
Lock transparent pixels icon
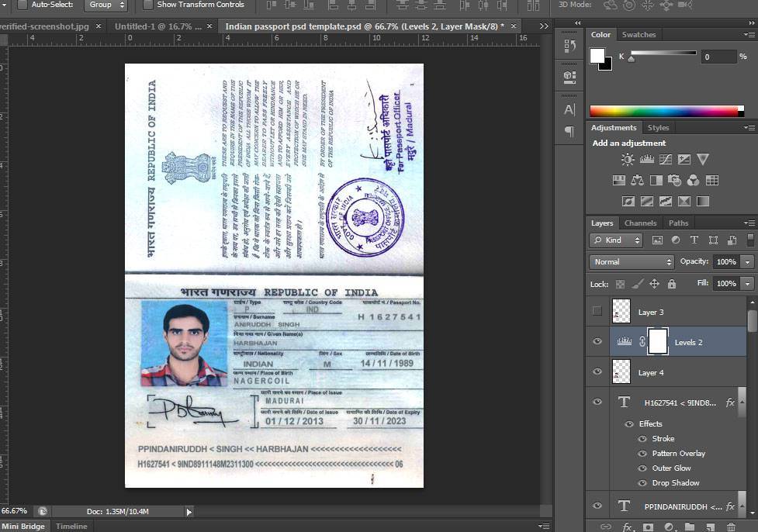point(620,284)
